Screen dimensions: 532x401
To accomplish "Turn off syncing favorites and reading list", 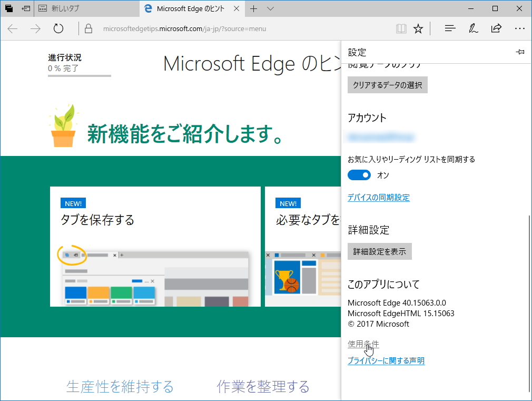I will (359, 174).
